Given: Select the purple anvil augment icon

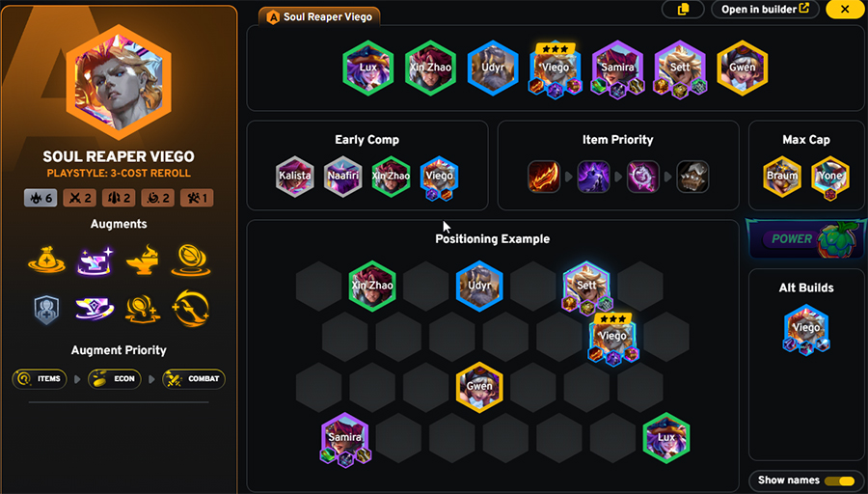Looking at the screenshot, I should click(95, 261).
